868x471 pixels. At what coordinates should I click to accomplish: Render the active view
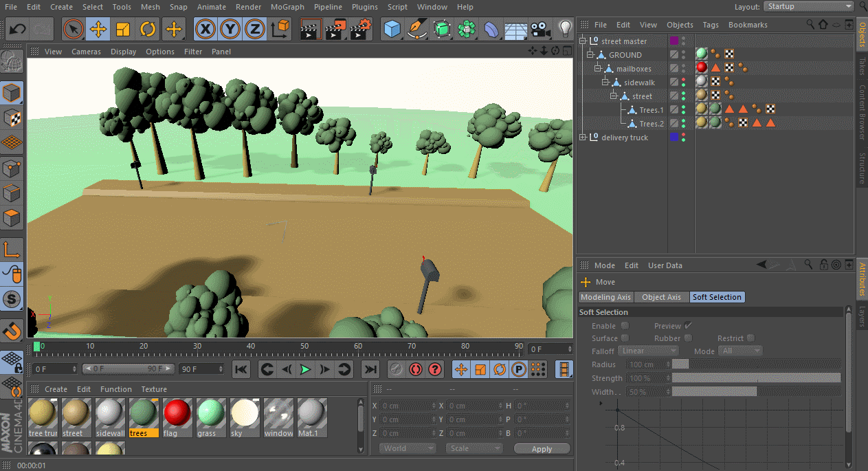pyautogui.click(x=311, y=30)
